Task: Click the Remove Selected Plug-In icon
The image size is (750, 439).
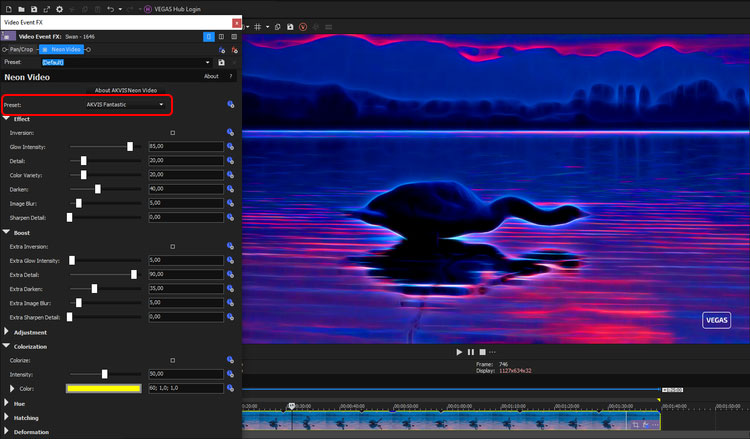Action: tap(234, 50)
